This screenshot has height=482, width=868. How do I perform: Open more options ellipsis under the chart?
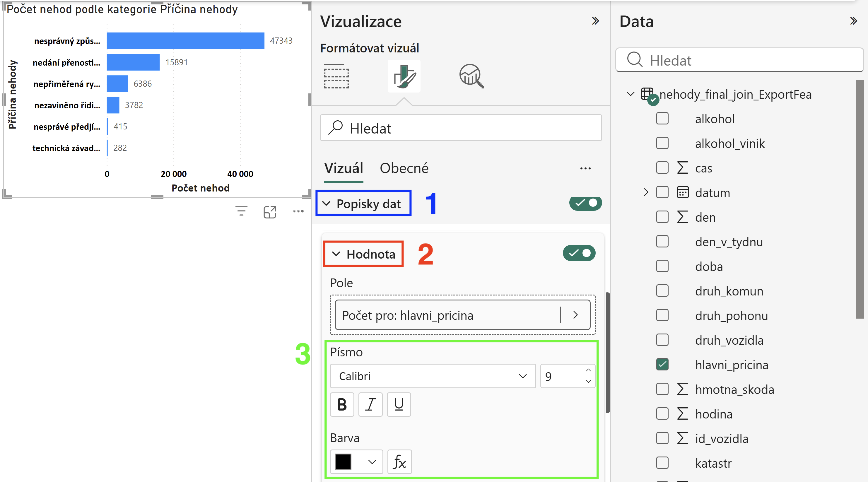(298, 211)
